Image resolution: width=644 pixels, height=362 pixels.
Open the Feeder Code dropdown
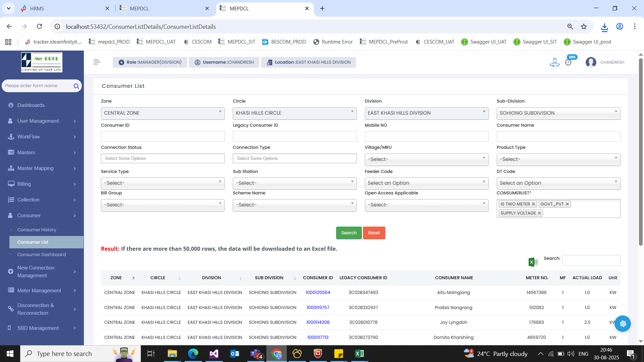(x=426, y=183)
